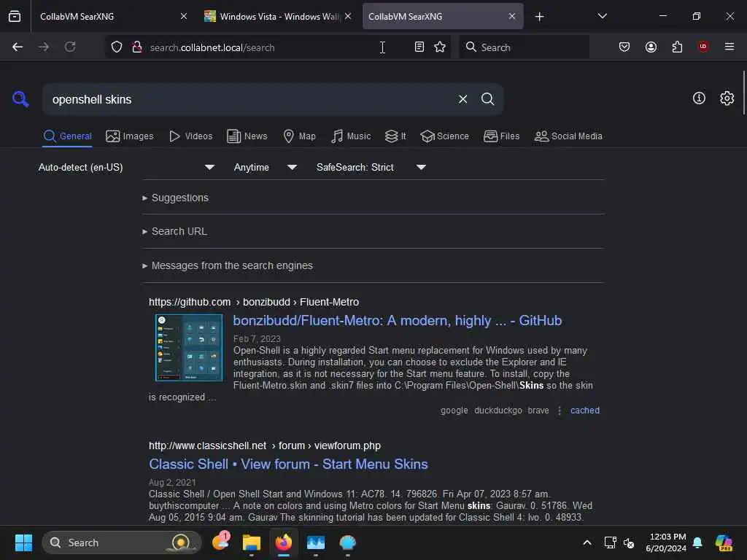Toggle reader view icon
The image size is (747, 560).
419,47
